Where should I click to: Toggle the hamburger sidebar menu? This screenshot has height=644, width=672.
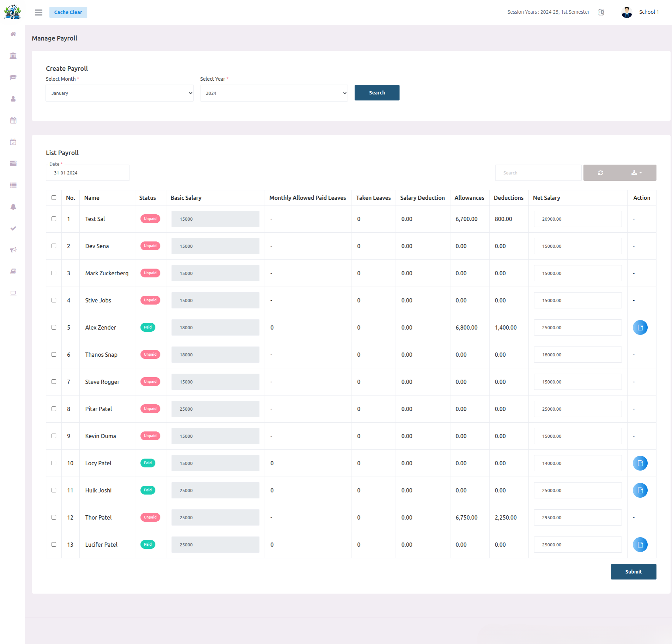pos(38,12)
